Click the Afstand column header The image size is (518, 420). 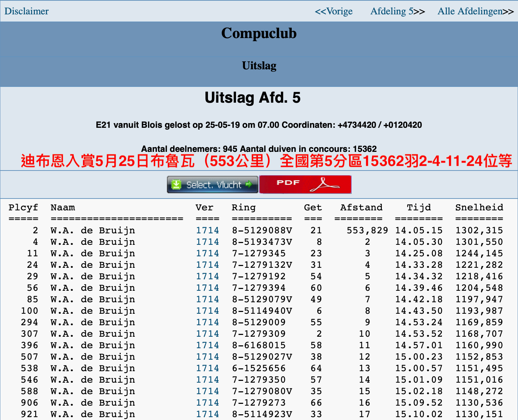361,207
